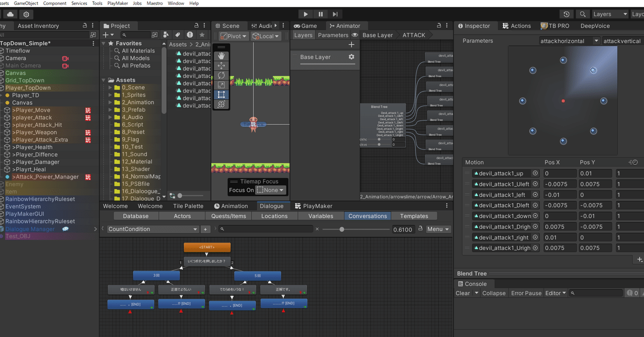
Task: Select the orange START node in the conversation tree
Action: pos(207,247)
